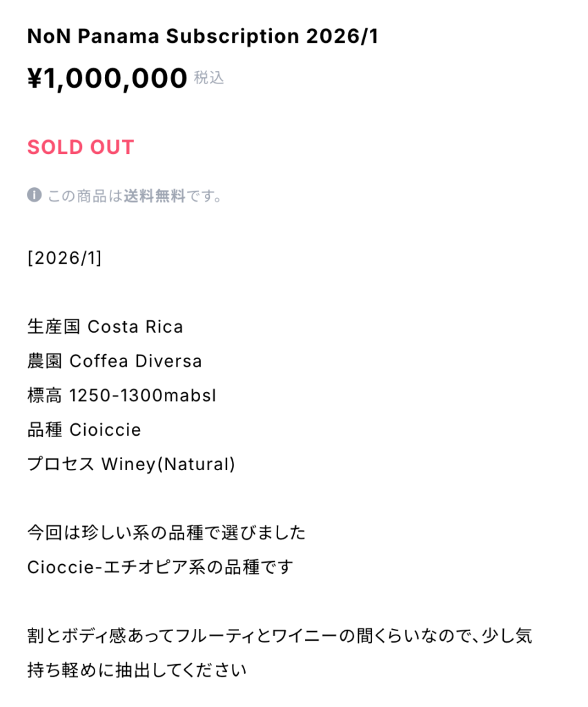Click the bold 送料無料 free shipping text
This screenshot has width=588, height=707.
[x=155, y=196]
